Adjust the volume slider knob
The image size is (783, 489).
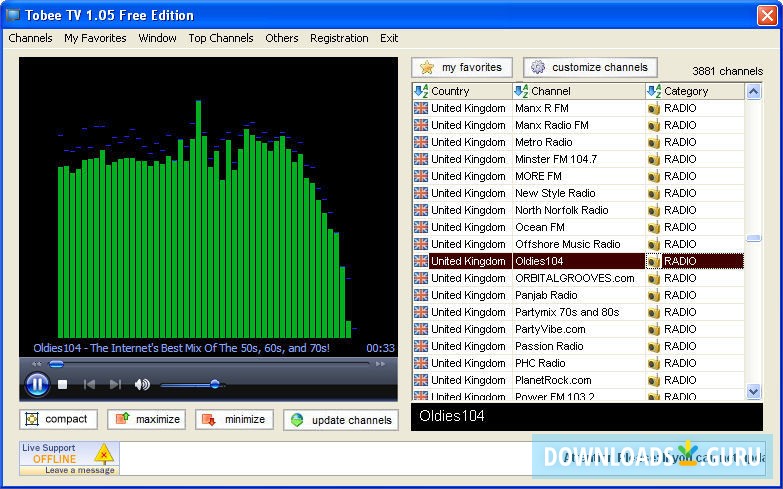pyautogui.click(x=215, y=384)
